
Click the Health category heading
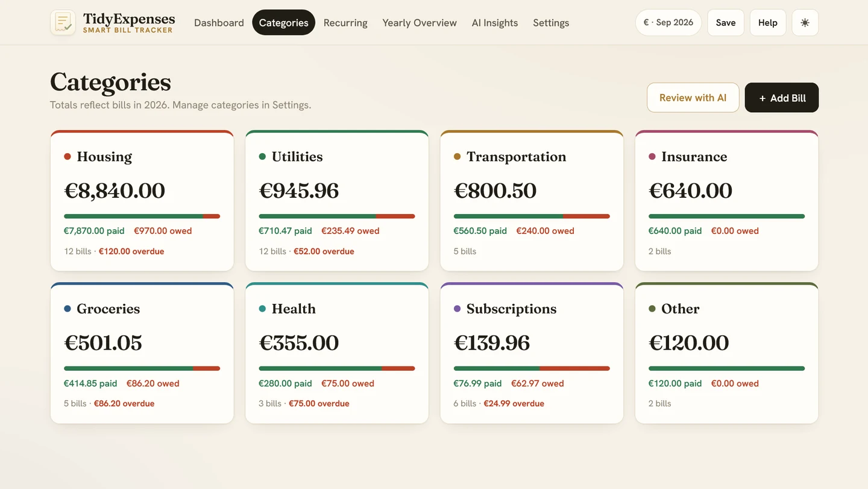pyautogui.click(x=294, y=309)
